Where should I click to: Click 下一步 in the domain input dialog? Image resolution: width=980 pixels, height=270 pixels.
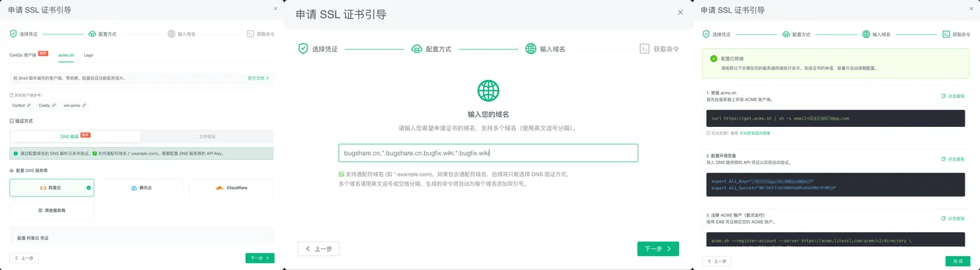coord(658,248)
